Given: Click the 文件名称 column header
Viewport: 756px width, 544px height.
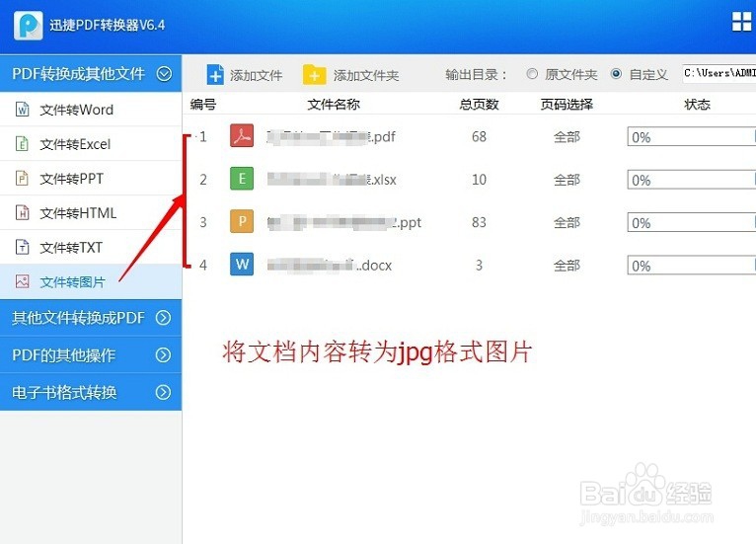Looking at the screenshot, I should click(334, 105).
